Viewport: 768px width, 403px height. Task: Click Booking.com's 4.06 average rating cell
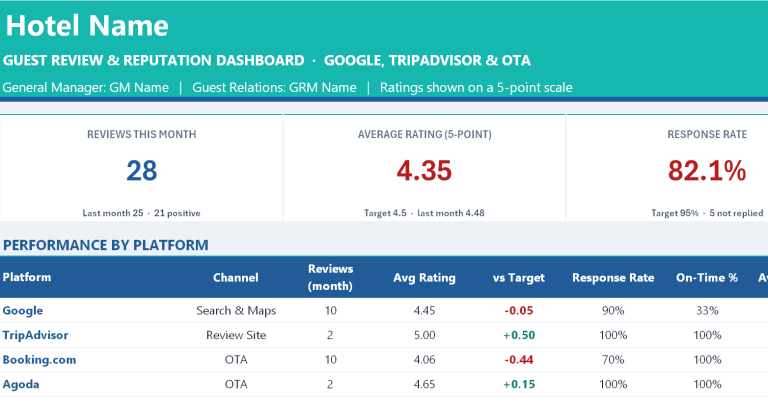click(x=424, y=359)
